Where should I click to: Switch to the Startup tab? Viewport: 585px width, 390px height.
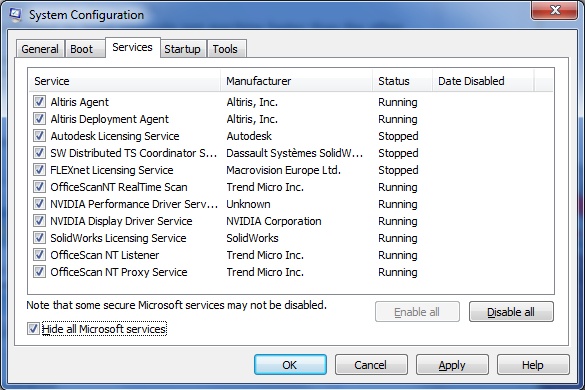[x=182, y=49]
